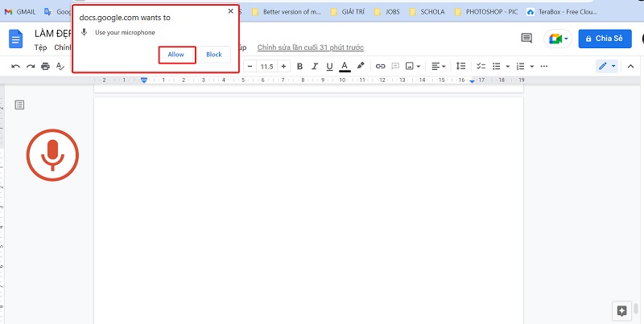
Task: Click the right indent marker on the ruler
Action: (x=472, y=82)
